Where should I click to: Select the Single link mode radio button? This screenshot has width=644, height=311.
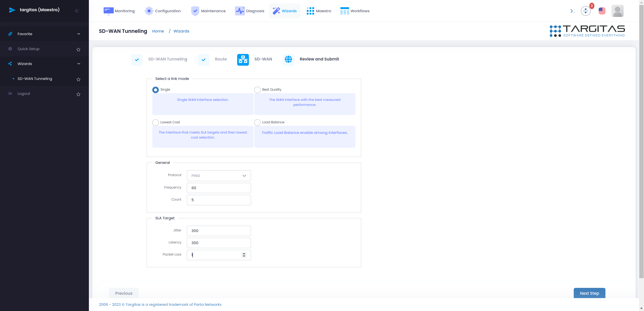[x=155, y=89]
